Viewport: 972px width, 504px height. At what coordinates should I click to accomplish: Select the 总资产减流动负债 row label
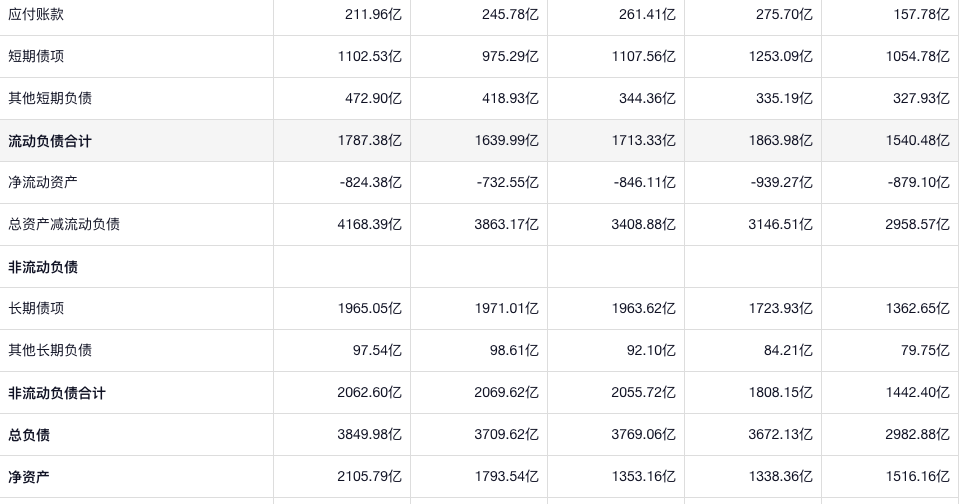[x=64, y=224]
